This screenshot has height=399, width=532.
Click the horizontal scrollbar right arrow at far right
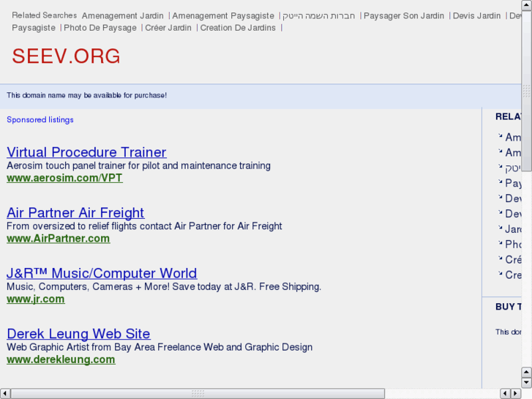pos(516,394)
